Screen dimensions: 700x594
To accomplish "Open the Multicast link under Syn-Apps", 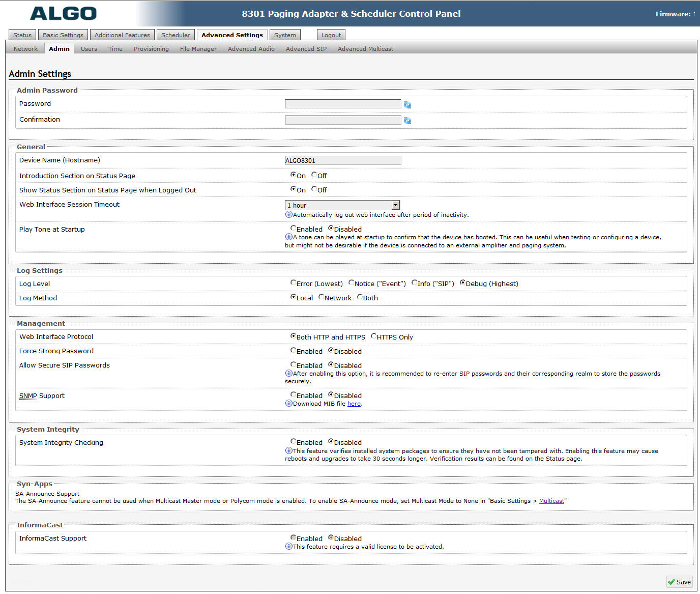I will (551, 500).
